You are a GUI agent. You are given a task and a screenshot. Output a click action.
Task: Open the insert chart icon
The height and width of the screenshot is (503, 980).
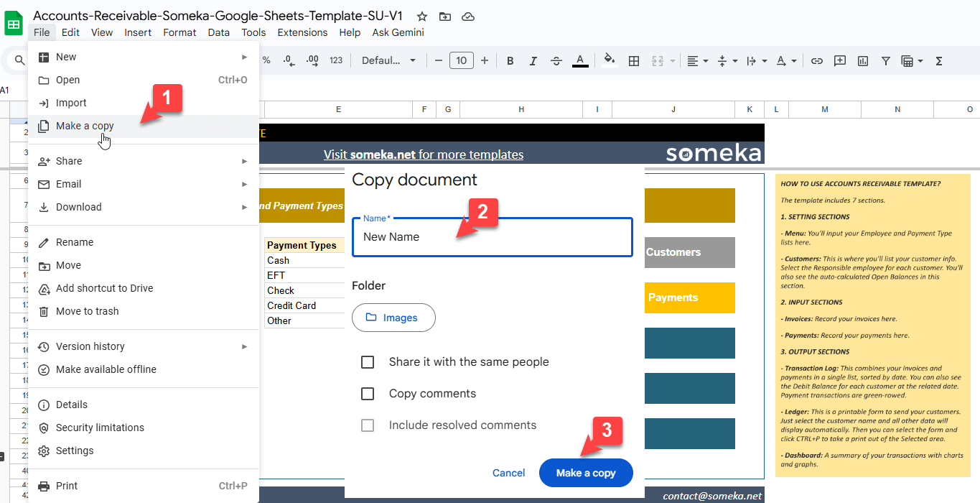pyautogui.click(x=863, y=60)
